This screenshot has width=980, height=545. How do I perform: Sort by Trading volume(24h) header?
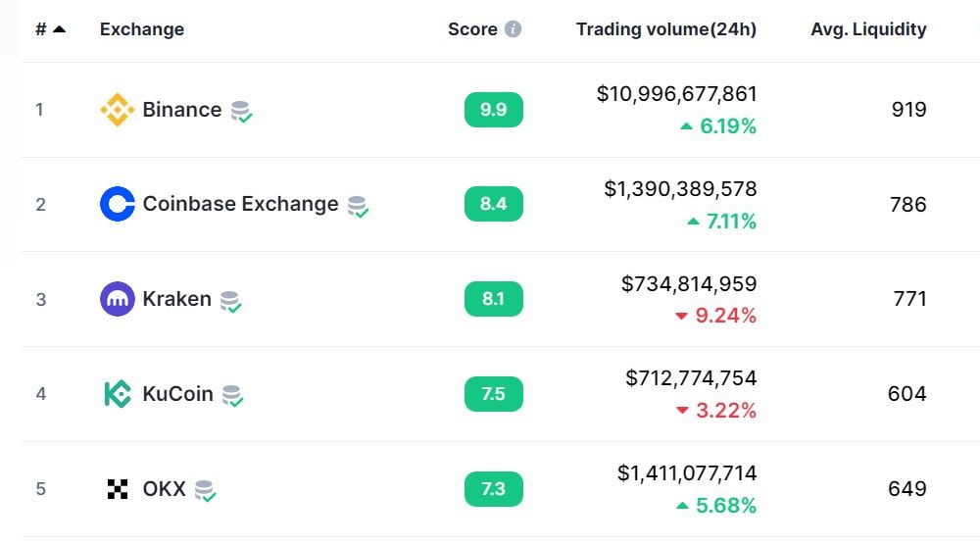pyautogui.click(x=665, y=29)
